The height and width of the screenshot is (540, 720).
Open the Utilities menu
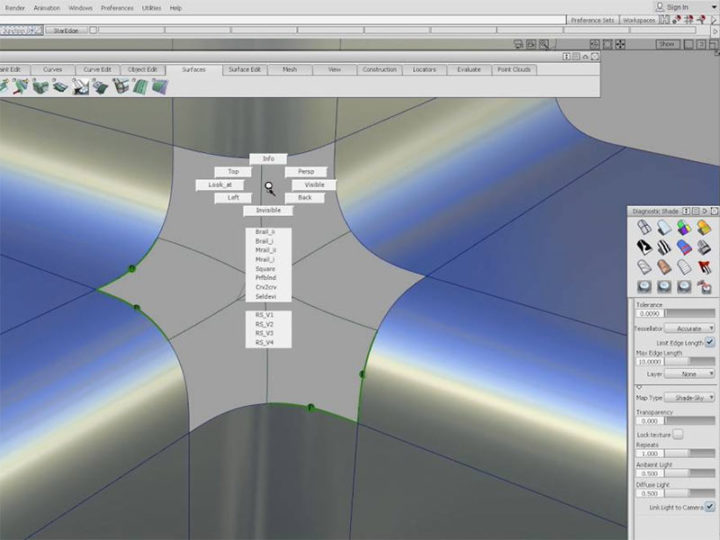[151, 8]
